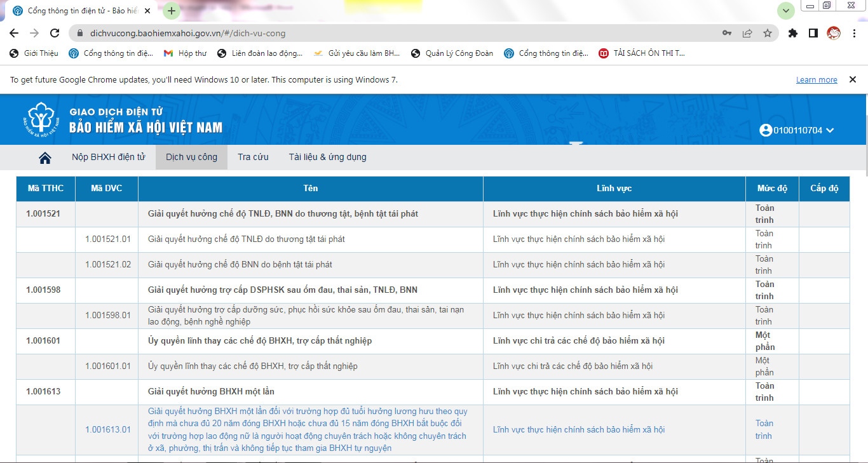Open the side panel icon in Chrome
Image resolution: width=868 pixels, height=463 pixels.
click(x=813, y=33)
